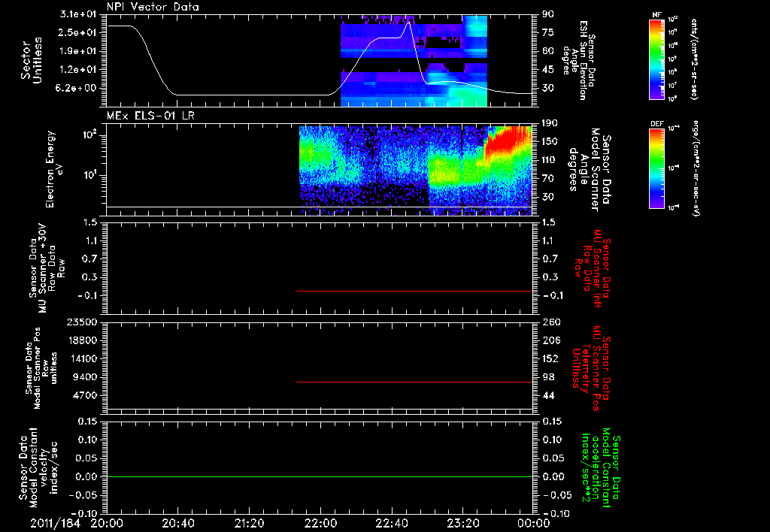Click the '4700' scanner position tick value
770x532 pixels.
(86, 395)
